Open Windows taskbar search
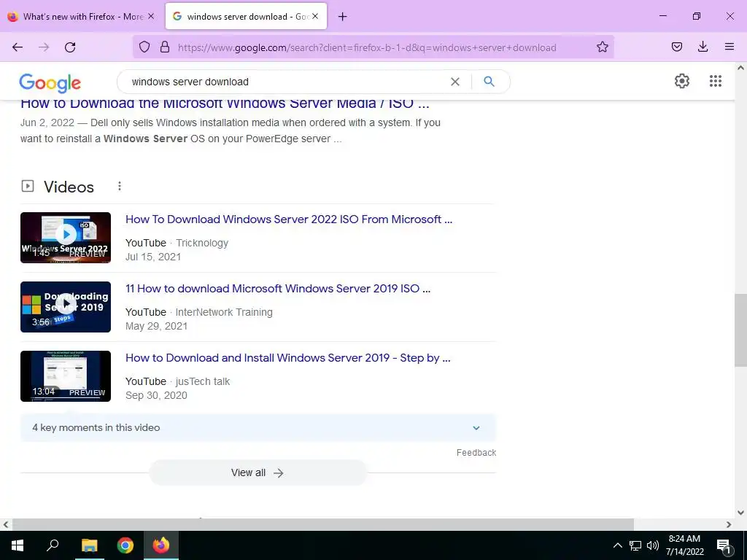This screenshot has height=560, width=747. coord(53,545)
